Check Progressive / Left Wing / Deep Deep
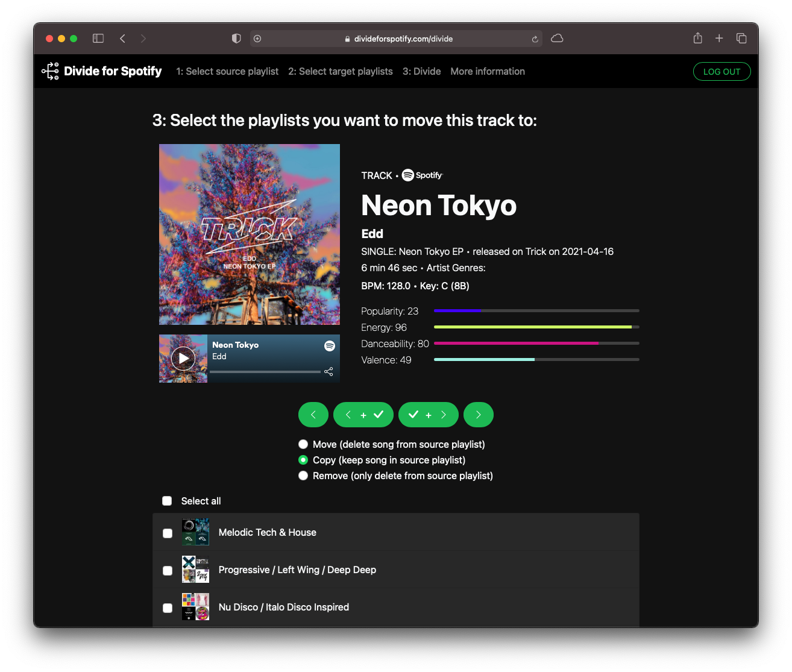Viewport: 792px width, 672px height. click(168, 571)
